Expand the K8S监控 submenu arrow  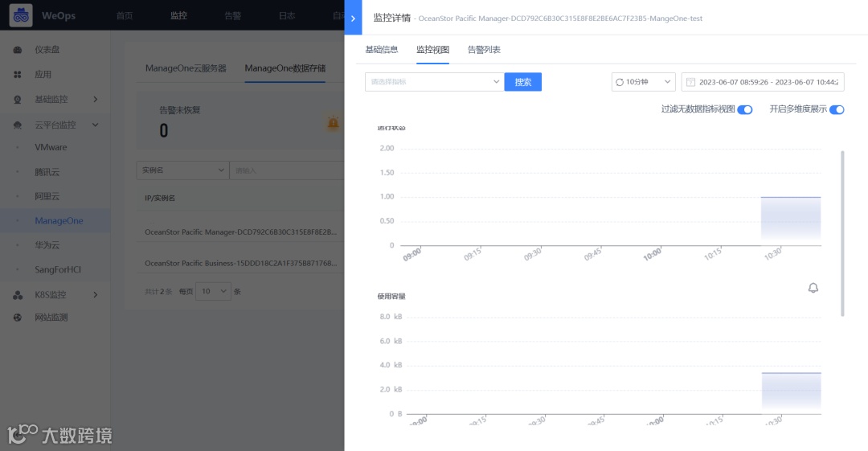(x=96, y=295)
